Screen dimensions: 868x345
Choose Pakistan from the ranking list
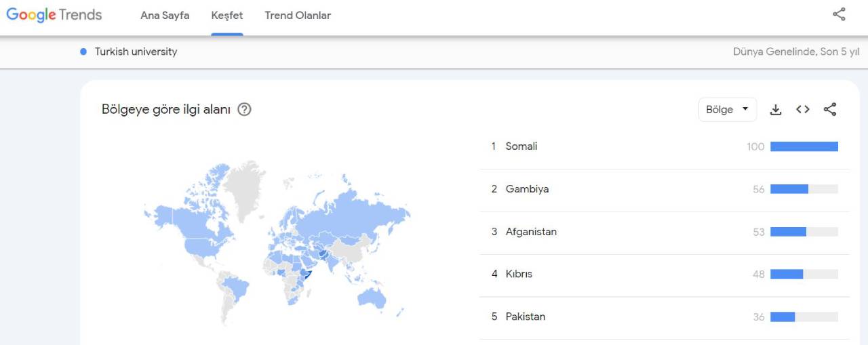click(x=665, y=317)
